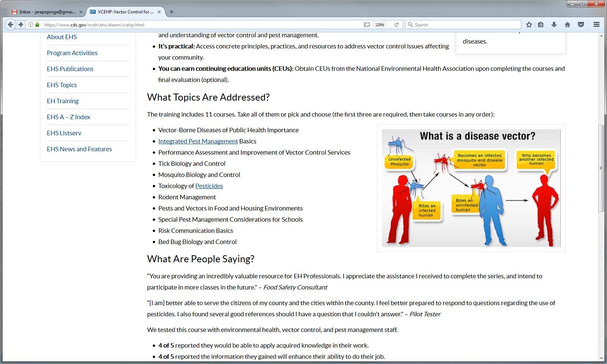Viewport: 607px width, 364px height.
Task: Click the scrollbar down arrow
Action: point(601,358)
